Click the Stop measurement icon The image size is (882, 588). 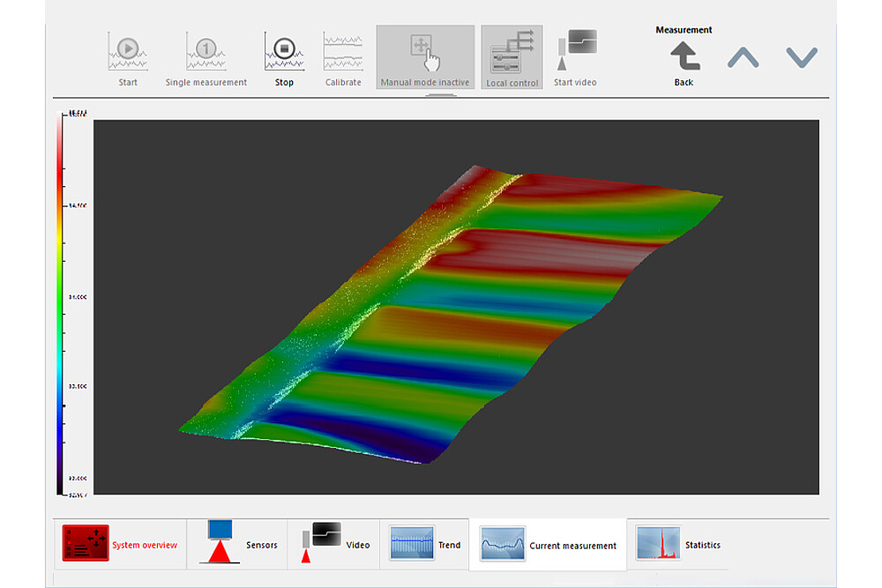[284, 48]
